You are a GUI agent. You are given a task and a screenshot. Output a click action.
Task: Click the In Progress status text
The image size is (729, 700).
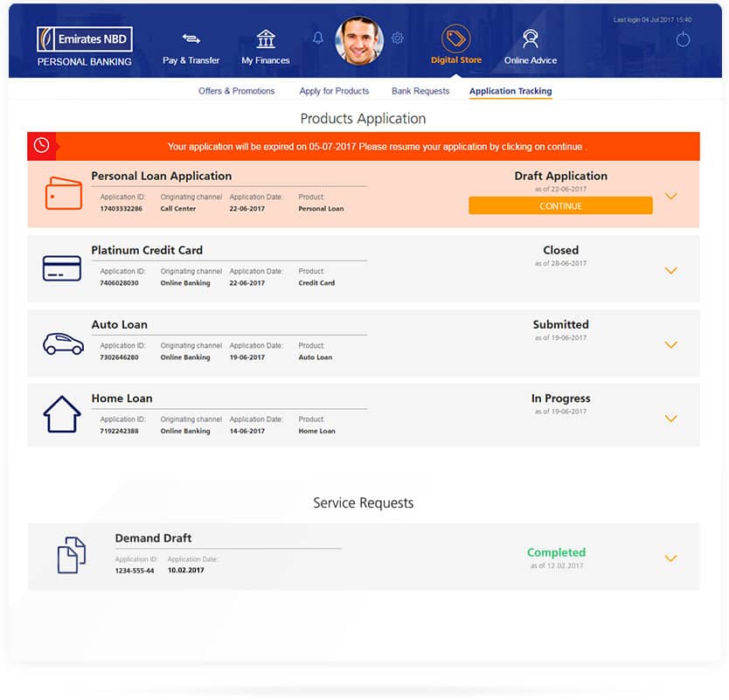(560, 399)
